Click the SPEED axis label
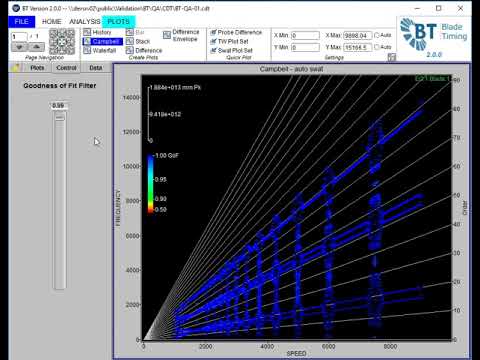Viewport: 480px width, 360px height. pos(296,353)
